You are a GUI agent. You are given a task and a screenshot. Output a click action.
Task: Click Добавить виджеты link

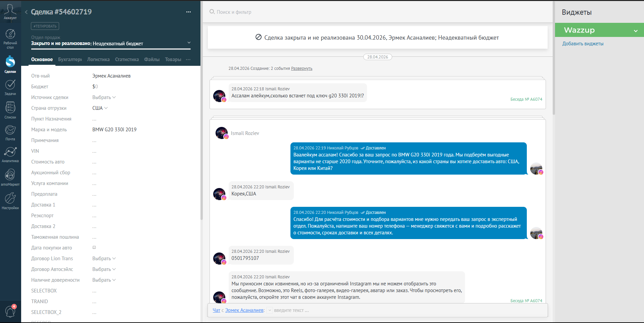click(x=583, y=44)
